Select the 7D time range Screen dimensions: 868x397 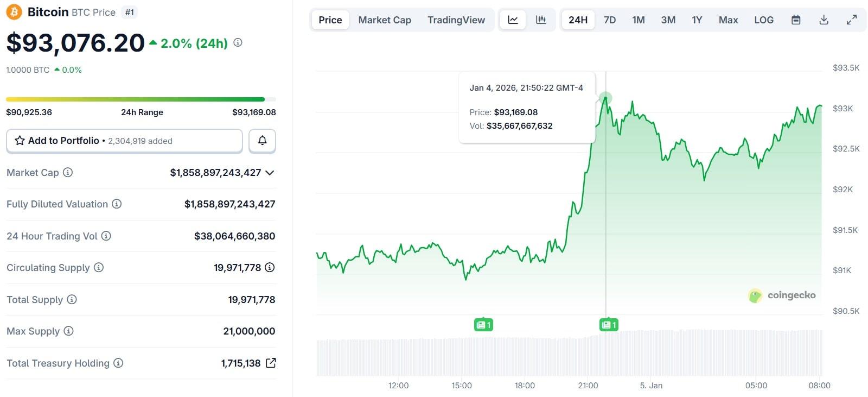[610, 20]
